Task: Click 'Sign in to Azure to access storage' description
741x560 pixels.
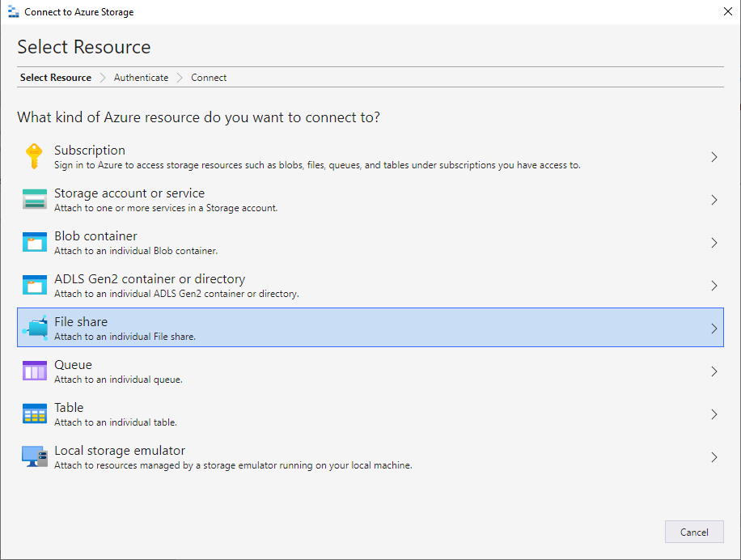Action: point(317,165)
